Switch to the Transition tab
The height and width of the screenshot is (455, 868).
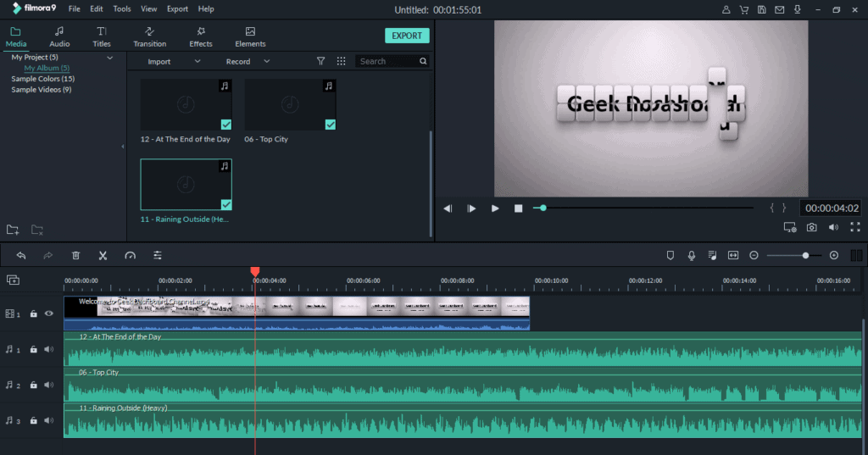tap(149, 37)
